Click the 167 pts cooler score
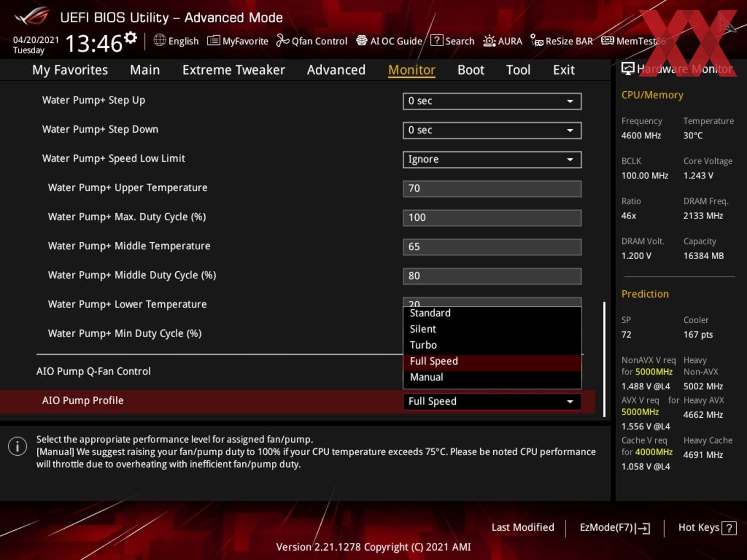The image size is (747, 560). 698,334
